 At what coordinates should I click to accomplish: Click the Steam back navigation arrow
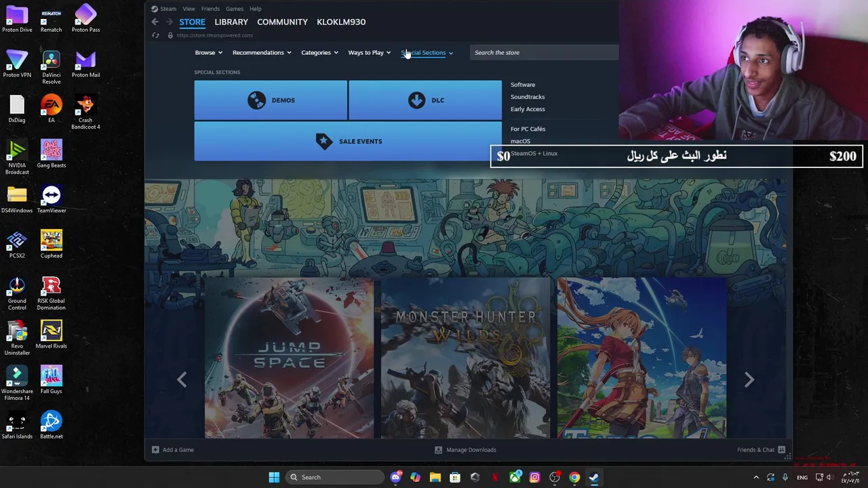tap(155, 22)
